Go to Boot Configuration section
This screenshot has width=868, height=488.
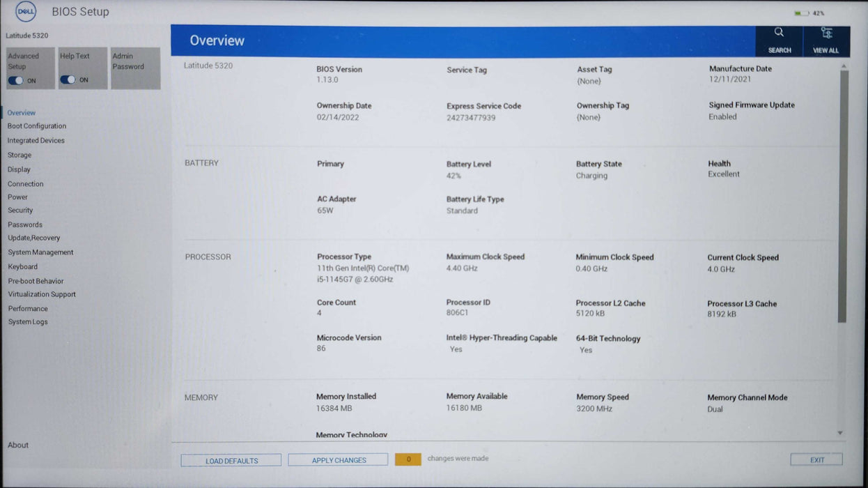tap(37, 126)
